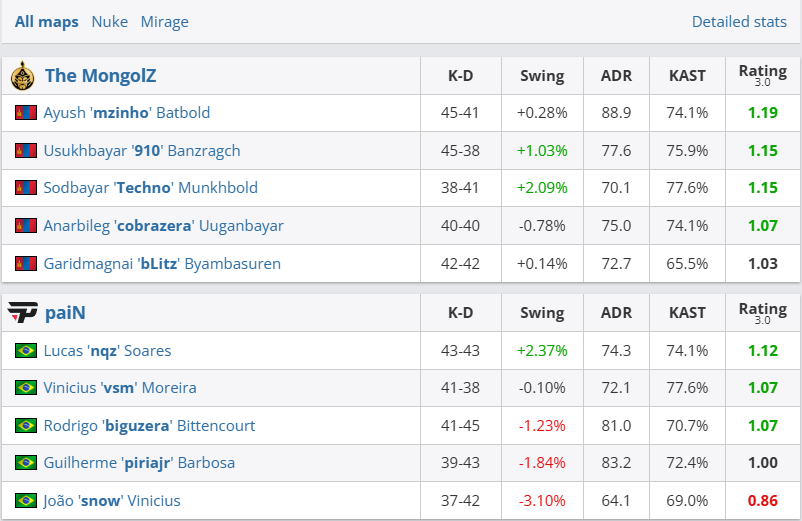Open Usukhbayar '910' Banzragch player profile
The height and width of the screenshot is (521, 802).
pyautogui.click(x=142, y=151)
